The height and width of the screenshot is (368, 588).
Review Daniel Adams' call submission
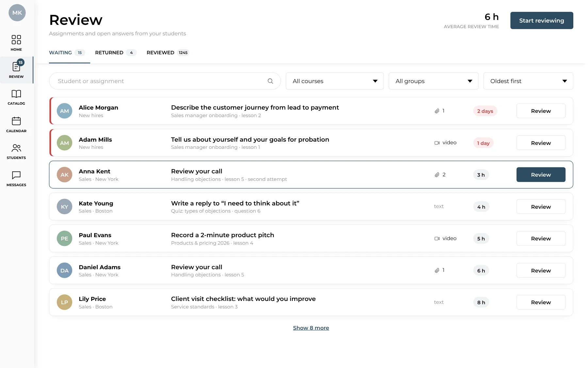click(541, 271)
